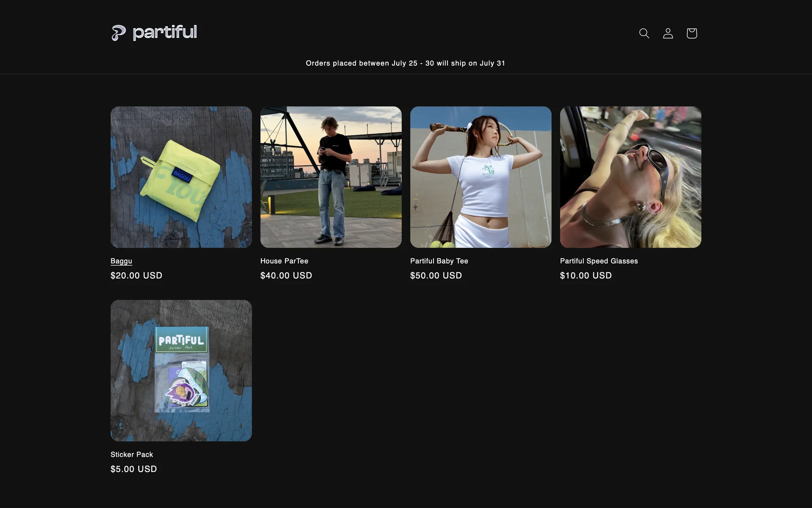This screenshot has width=812, height=508.
Task: Click the Sticker Pack title link
Action: click(132, 454)
